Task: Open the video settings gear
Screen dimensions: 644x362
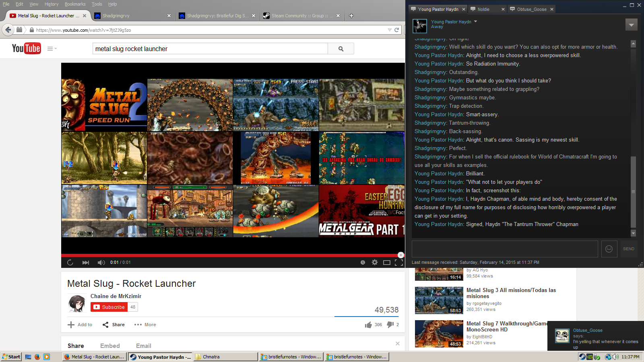Action: 375,262
